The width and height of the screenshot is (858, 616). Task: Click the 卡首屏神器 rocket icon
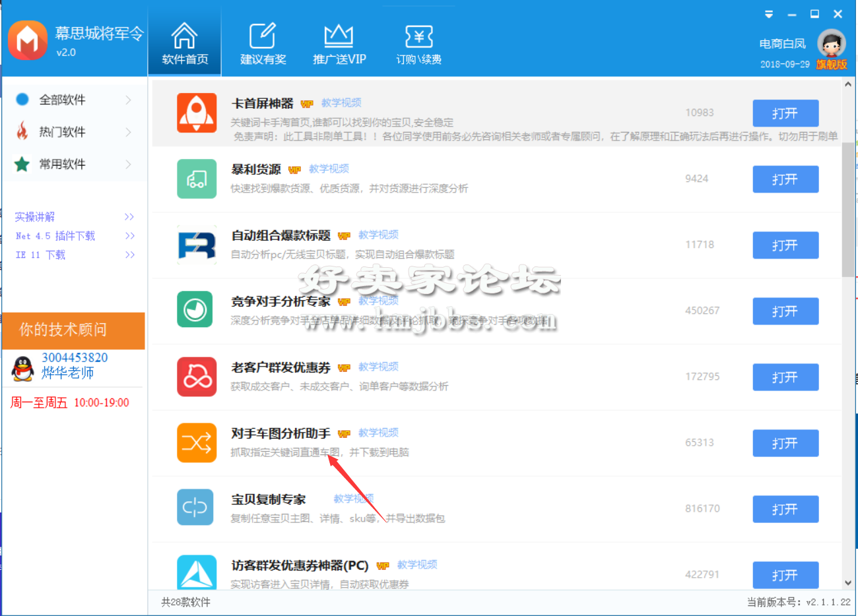[197, 113]
